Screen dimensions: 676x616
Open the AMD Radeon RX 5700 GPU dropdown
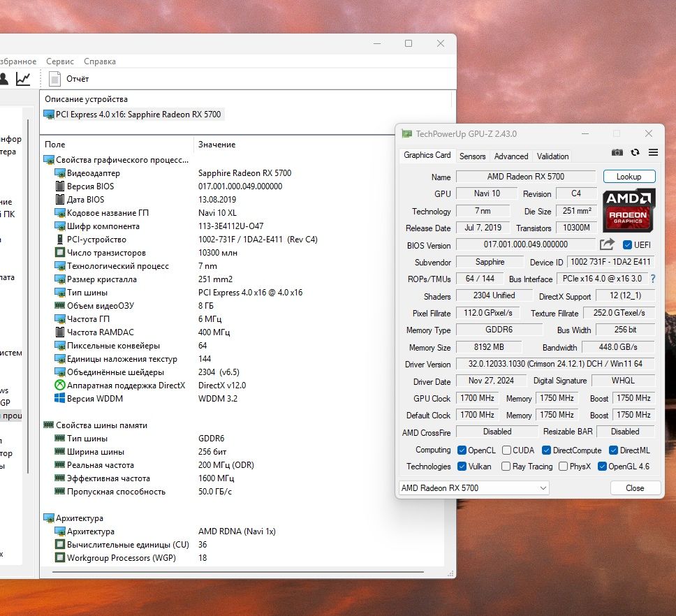click(473, 488)
